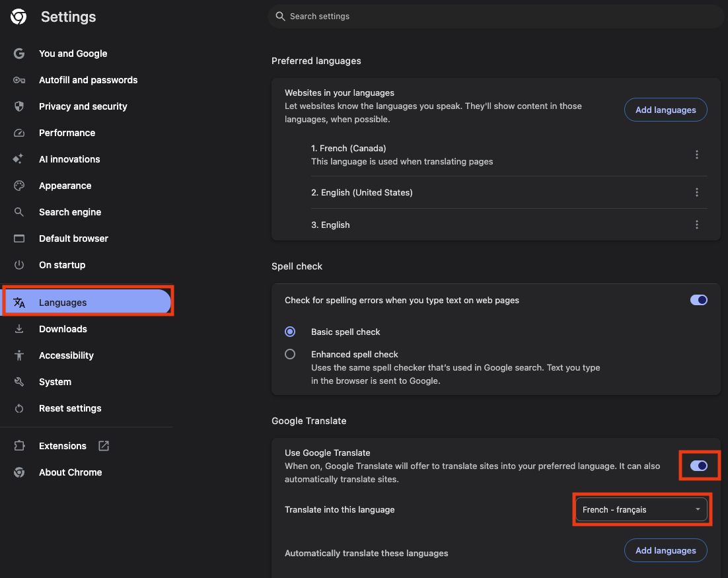Click the shield icon for Privacy and security

(x=19, y=106)
